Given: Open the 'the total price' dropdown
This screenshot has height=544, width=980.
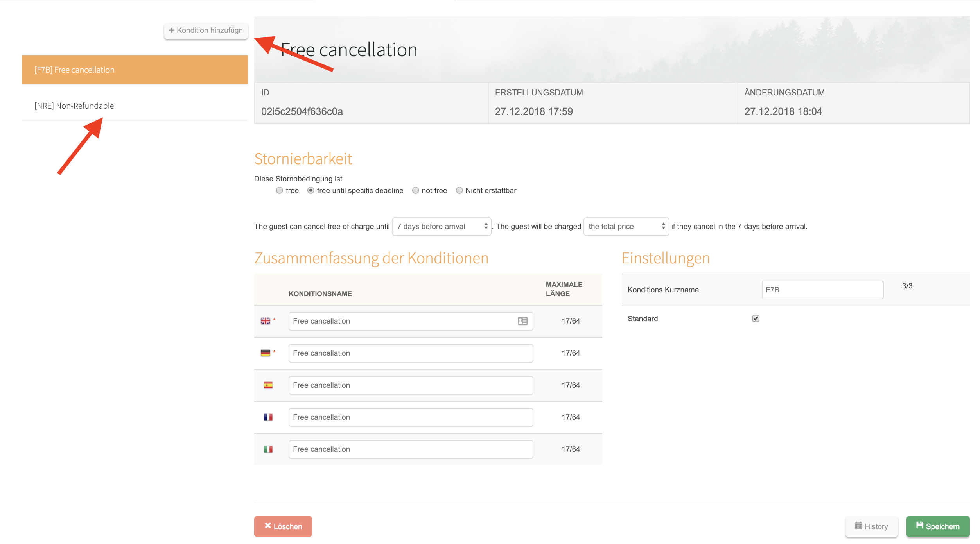Looking at the screenshot, I should coord(626,227).
